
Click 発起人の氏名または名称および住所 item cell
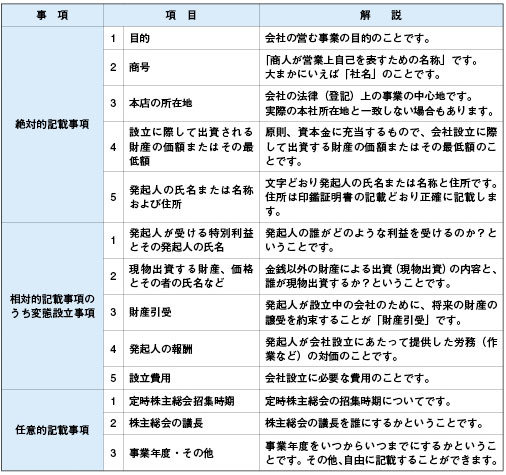pyautogui.click(x=191, y=197)
